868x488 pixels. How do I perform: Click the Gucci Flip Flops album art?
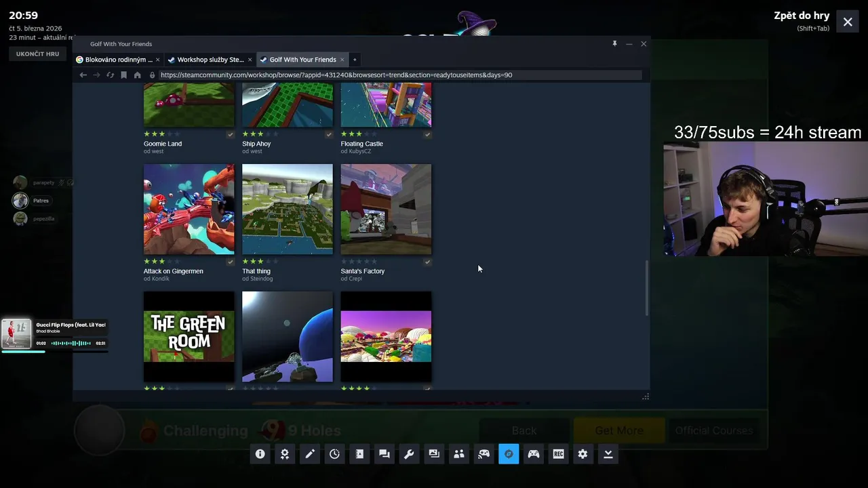16,334
